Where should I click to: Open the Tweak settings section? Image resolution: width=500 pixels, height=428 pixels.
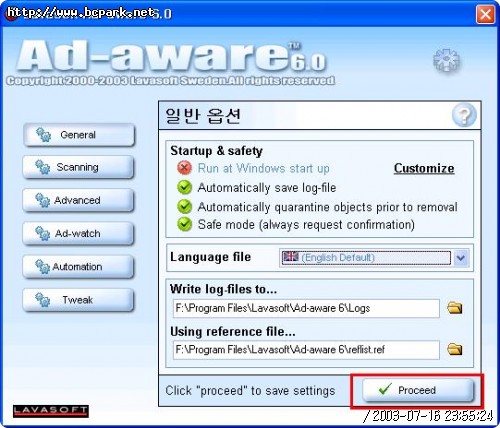point(78,300)
